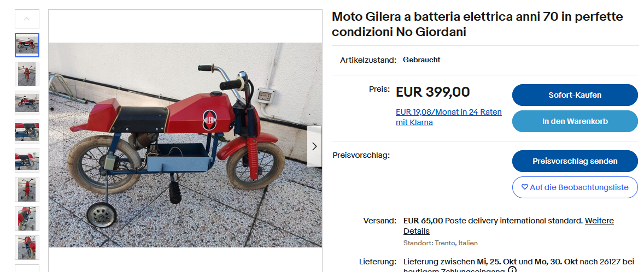The image size is (644, 272).
Task: Click the Sofort-Kaufen button
Action: (x=575, y=95)
